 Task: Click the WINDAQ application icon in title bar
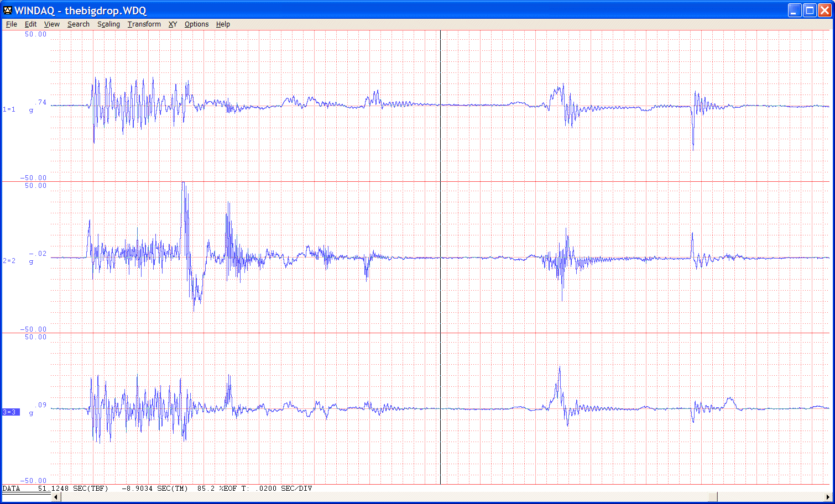click(7, 10)
